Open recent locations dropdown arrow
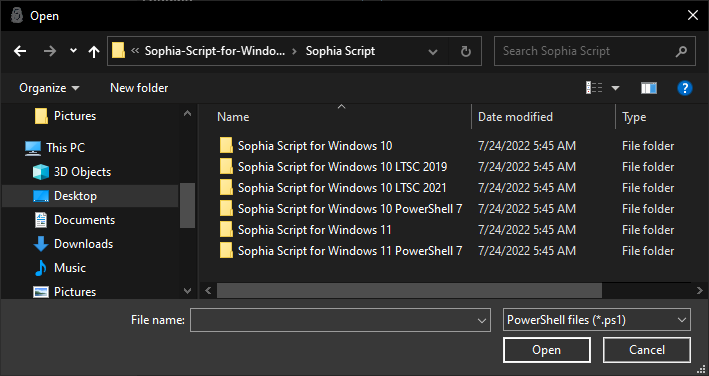Image resolution: width=709 pixels, height=376 pixels. pyautogui.click(x=73, y=51)
